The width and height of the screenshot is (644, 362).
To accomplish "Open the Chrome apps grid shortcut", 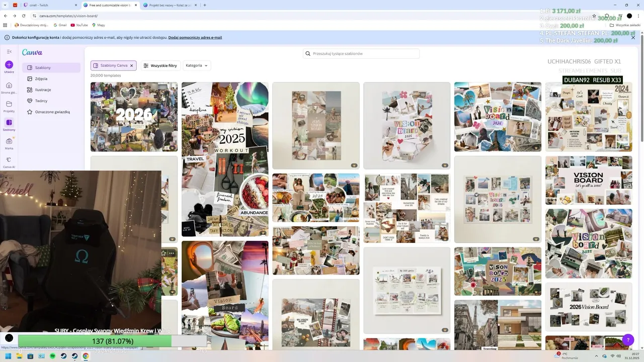I will point(6,25).
